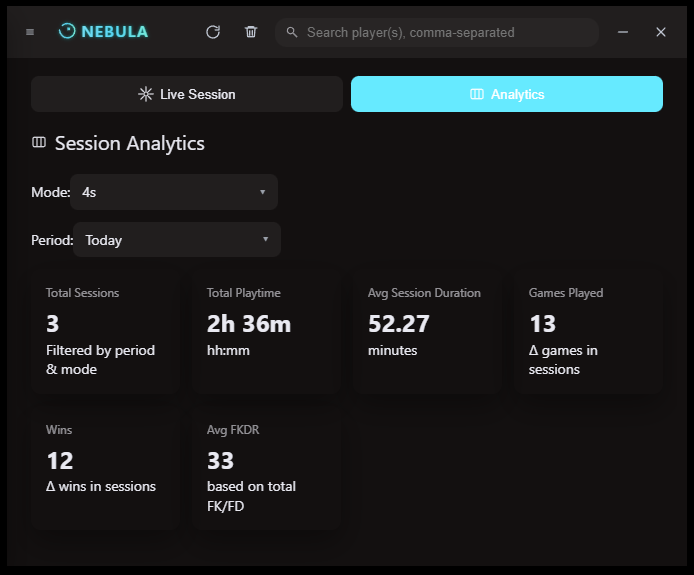This screenshot has width=694, height=575.
Task: Click the 'Games Played' card label
Action: click(x=566, y=293)
